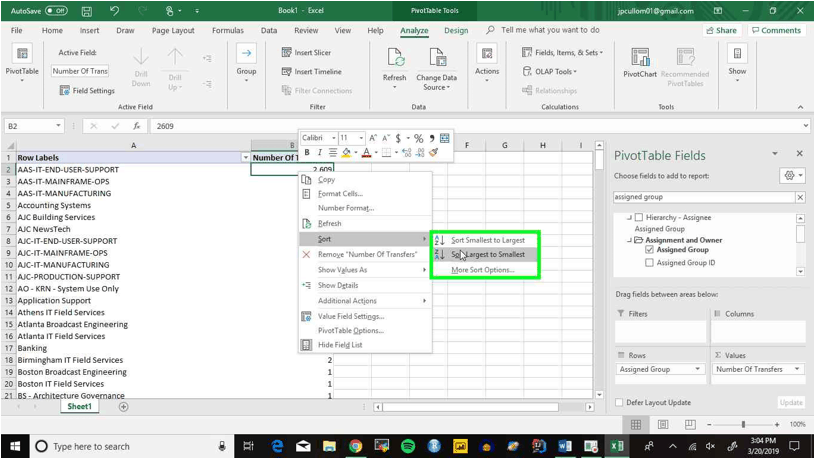Click the field search input box

(x=704, y=197)
